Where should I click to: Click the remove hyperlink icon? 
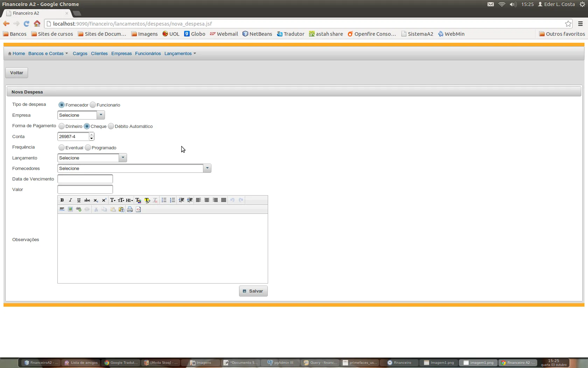click(x=87, y=209)
